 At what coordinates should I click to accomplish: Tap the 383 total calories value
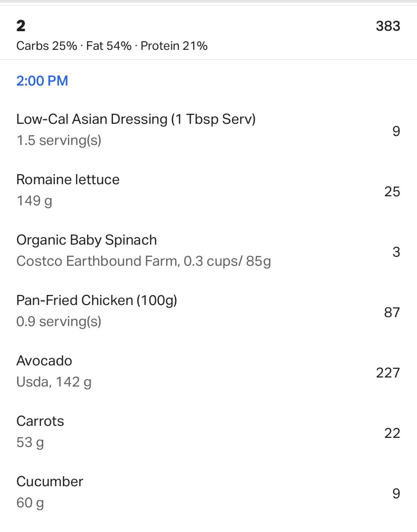point(388,26)
